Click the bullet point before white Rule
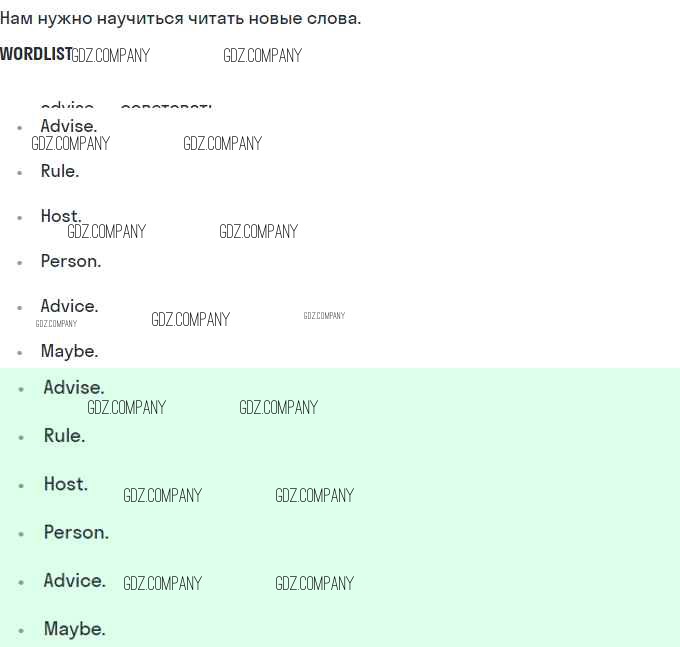Viewport: 680px width, 647px height. pyautogui.click(x=20, y=173)
